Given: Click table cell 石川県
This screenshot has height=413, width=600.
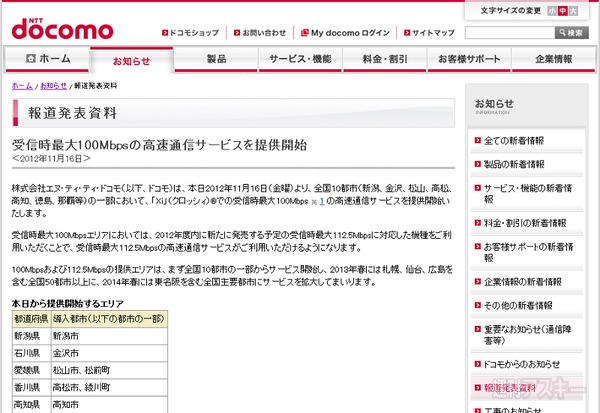Looking at the screenshot, I should pos(31,353).
